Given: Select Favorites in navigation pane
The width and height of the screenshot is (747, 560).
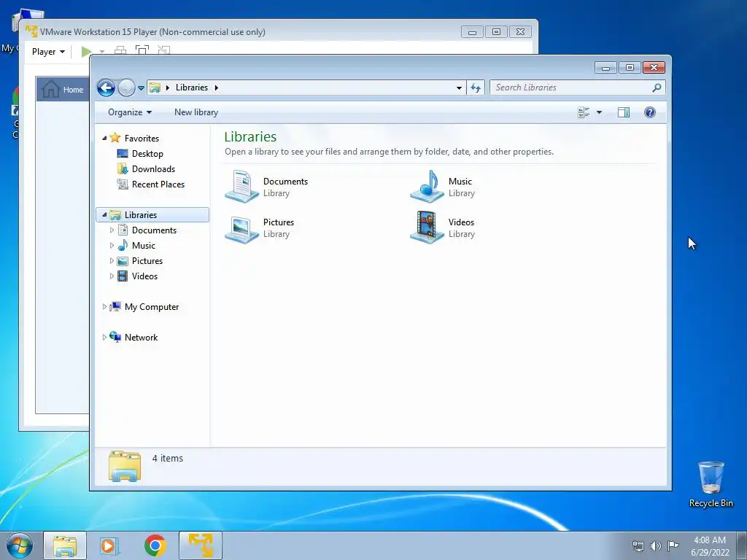Looking at the screenshot, I should click(x=142, y=138).
